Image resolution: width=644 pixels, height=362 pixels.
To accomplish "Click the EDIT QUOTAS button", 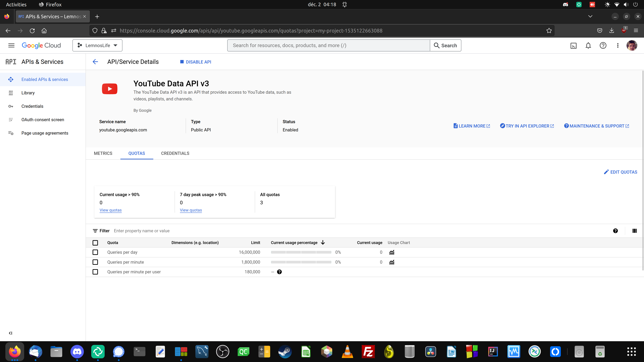I will point(621,172).
